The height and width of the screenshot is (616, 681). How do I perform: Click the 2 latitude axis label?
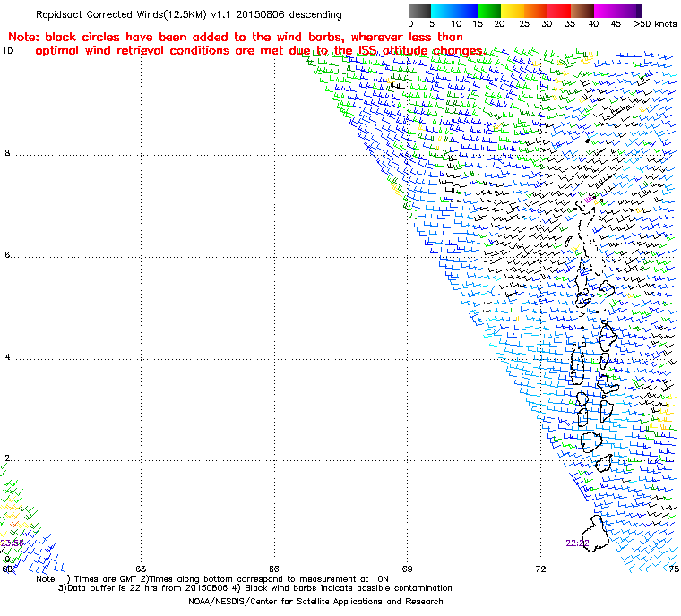(x=7, y=458)
